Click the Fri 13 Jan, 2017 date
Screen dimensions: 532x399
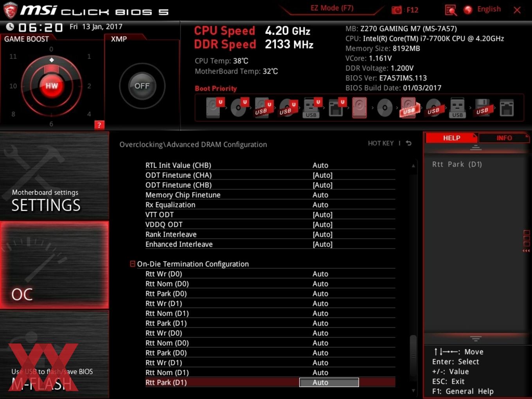(x=96, y=27)
